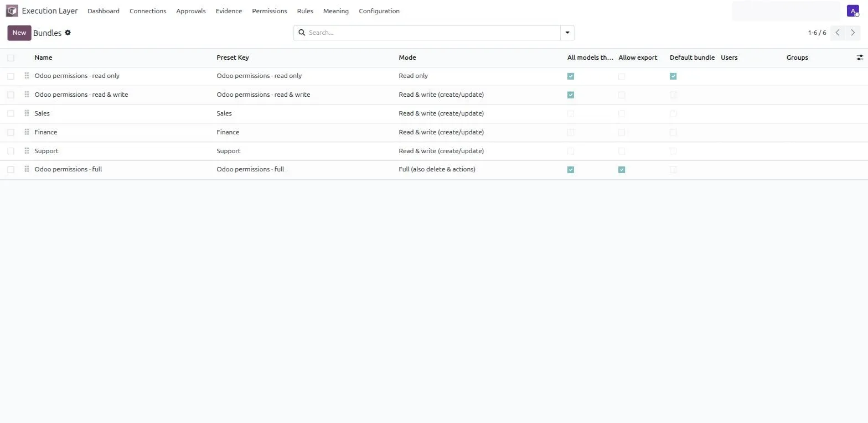
Task: Toggle Allow export for Odoo permissions · full
Action: [622, 170]
